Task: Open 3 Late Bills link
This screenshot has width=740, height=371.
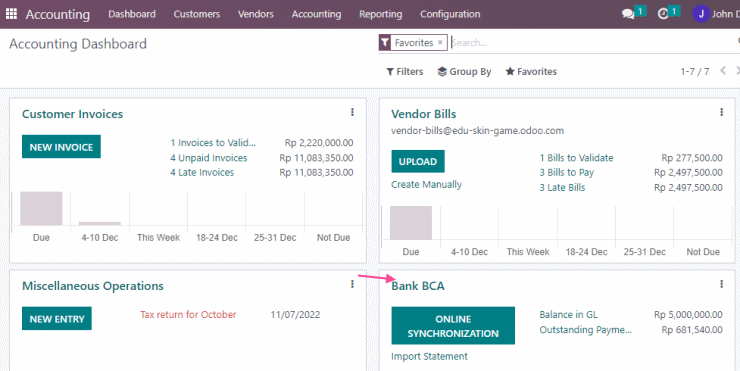Action: (x=563, y=187)
